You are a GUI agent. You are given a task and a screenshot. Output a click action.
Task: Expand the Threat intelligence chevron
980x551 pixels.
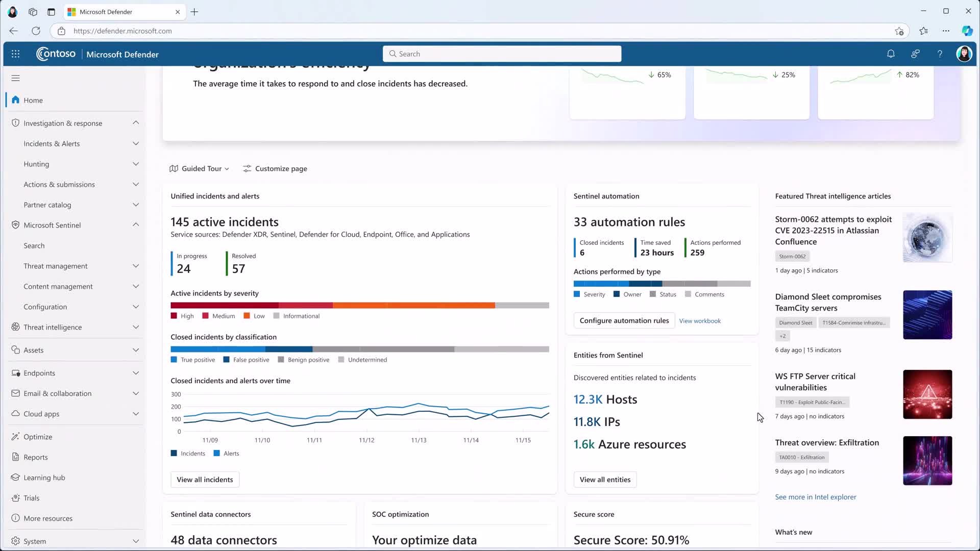pos(136,327)
